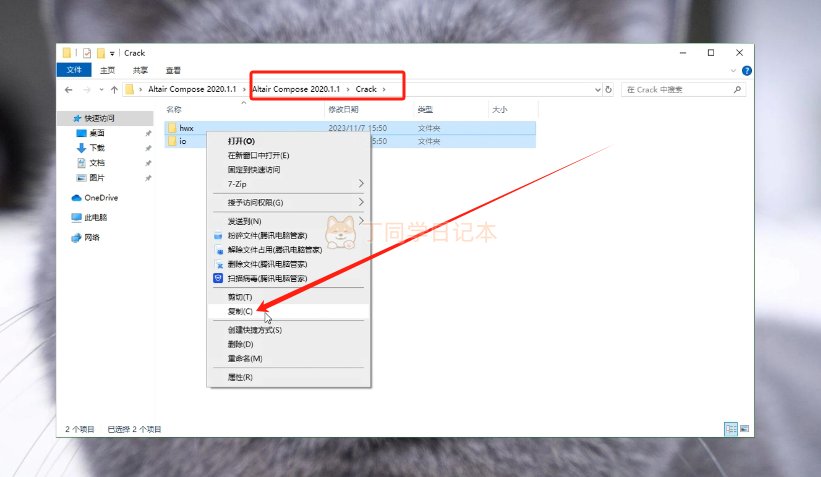Screen dimensions: 821x477
Task: Choose 剪切(T) from context menu
Action: point(289,297)
